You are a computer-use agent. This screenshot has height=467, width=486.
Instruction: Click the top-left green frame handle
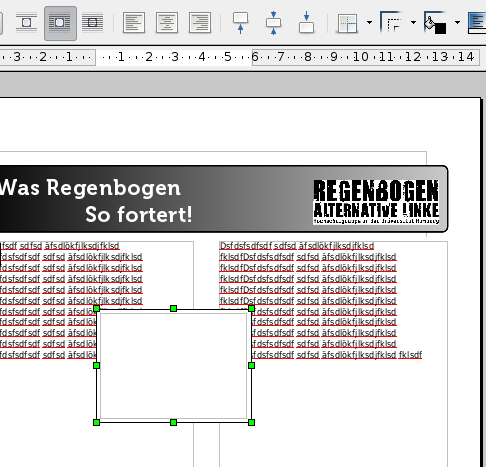coord(96,308)
